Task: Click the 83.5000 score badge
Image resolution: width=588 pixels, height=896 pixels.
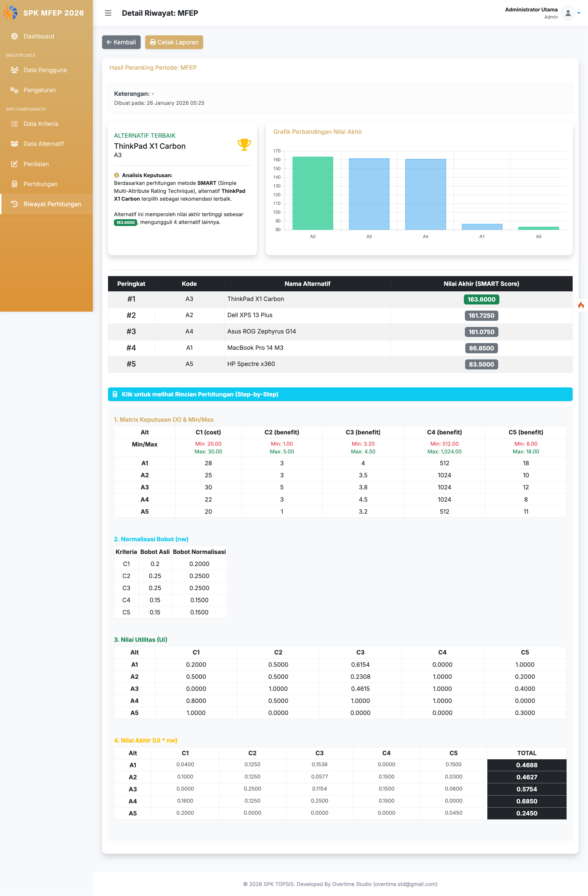Action: point(481,364)
